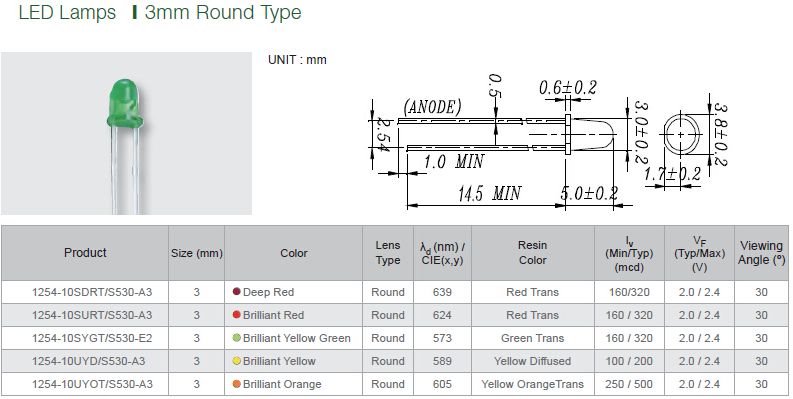Click the Lens Type column header

click(388, 253)
